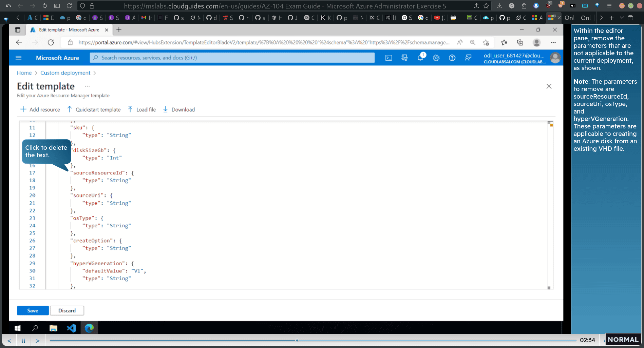Image resolution: width=644 pixels, height=348 pixels.
Task: Go to Home in the breadcrumb
Action: 24,73
